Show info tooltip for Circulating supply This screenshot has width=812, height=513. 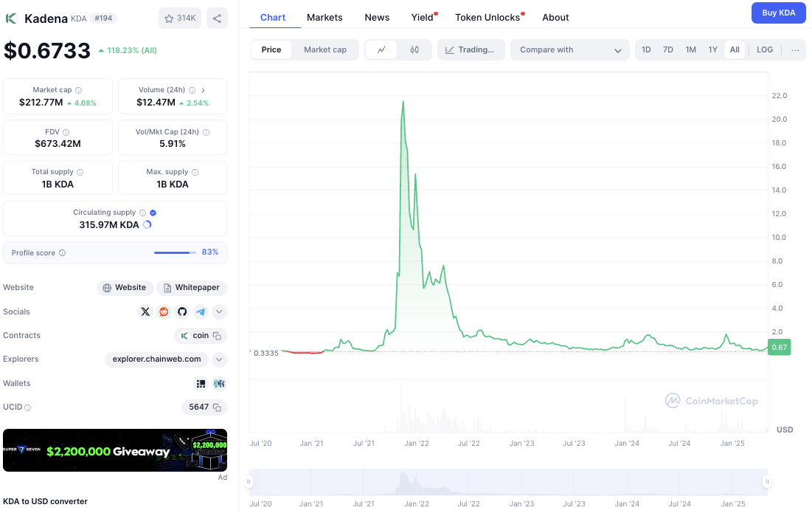[142, 213]
